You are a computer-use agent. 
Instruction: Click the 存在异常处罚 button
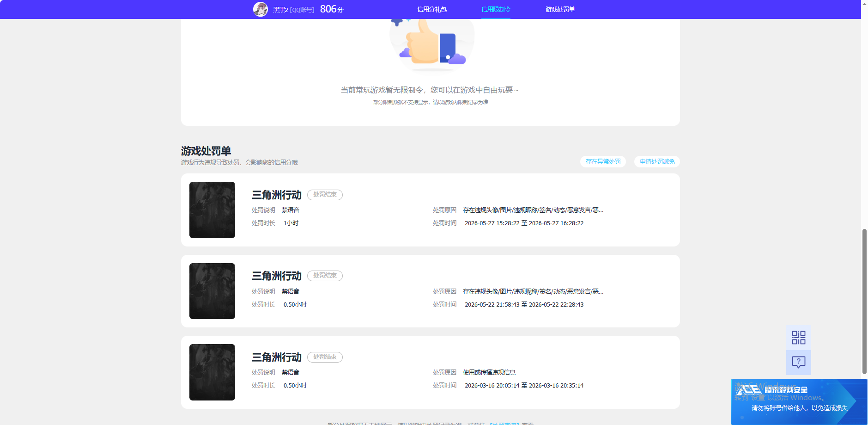[603, 161]
